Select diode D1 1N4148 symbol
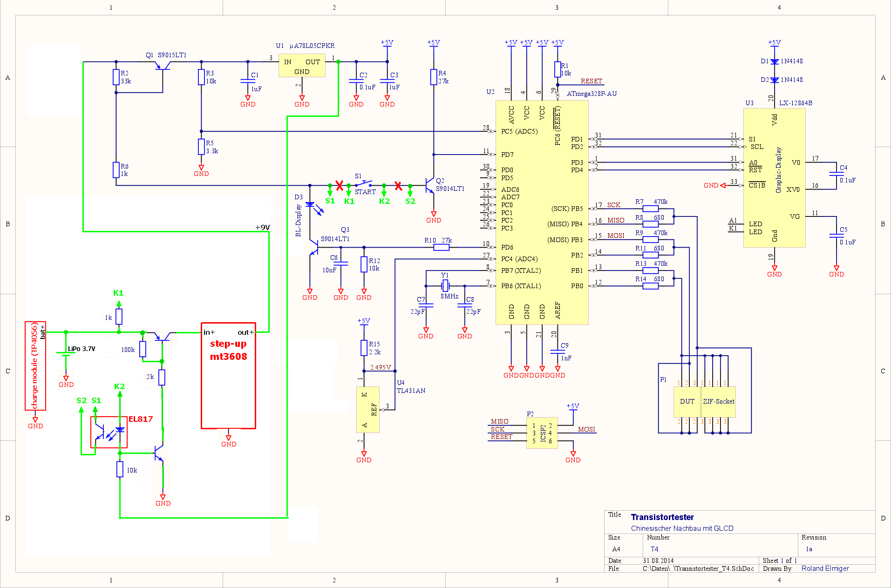The image size is (891, 588). click(774, 61)
